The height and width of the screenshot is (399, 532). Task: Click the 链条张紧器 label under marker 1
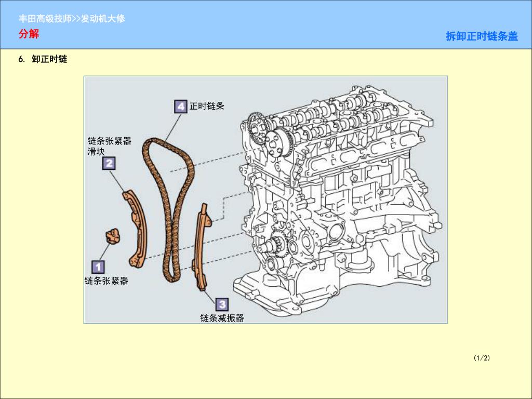coord(106,281)
